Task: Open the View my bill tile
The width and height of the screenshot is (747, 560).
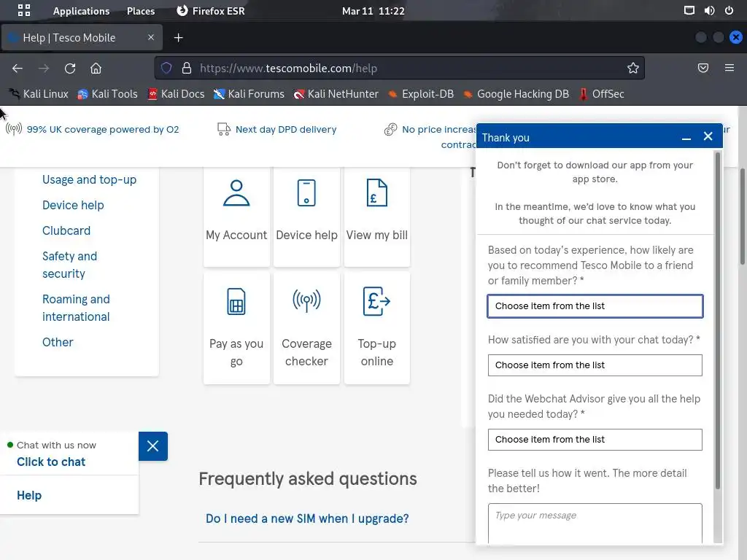Action: coord(377,217)
